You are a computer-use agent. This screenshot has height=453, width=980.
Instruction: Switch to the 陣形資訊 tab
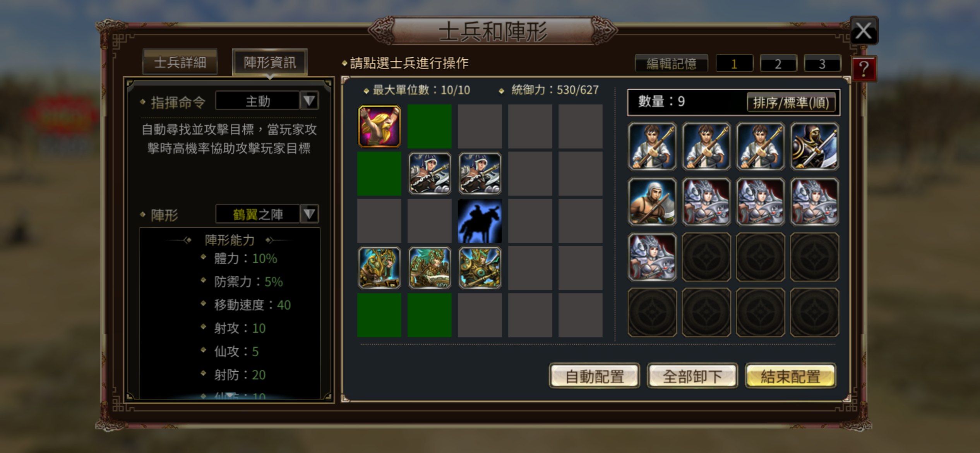pyautogui.click(x=270, y=62)
